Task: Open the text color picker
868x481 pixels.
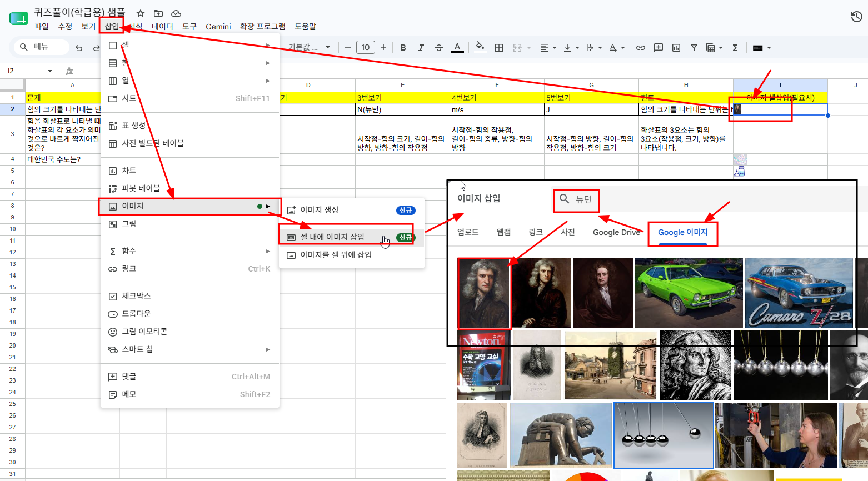Action: [x=457, y=48]
